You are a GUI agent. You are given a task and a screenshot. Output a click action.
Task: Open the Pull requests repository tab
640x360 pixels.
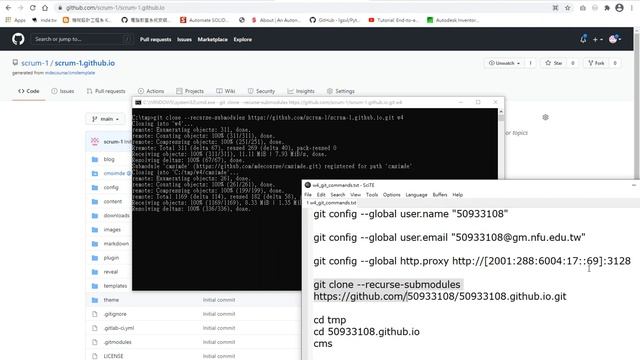[x=106, y=91]
